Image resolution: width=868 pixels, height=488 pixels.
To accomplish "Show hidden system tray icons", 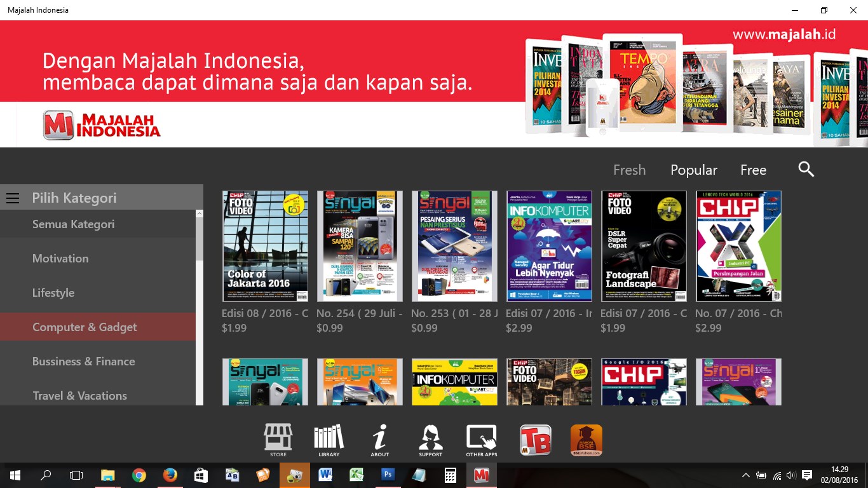I will pos(746,475).
